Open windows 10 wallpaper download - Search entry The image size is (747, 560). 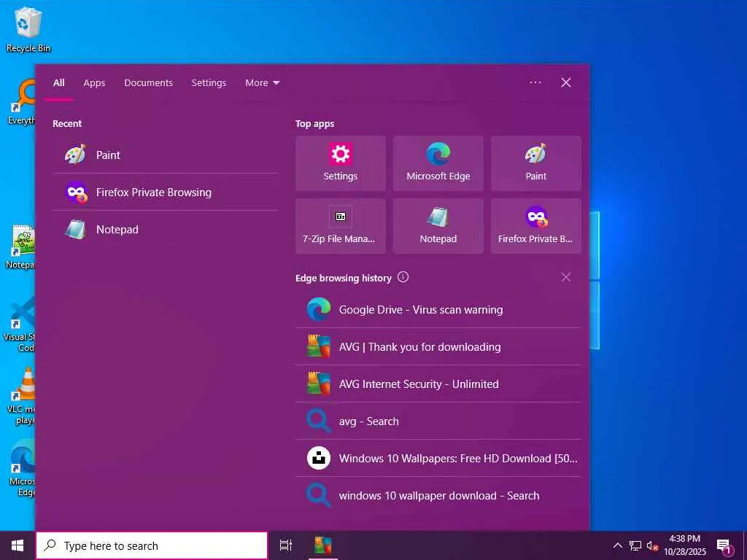coord(438,496)
